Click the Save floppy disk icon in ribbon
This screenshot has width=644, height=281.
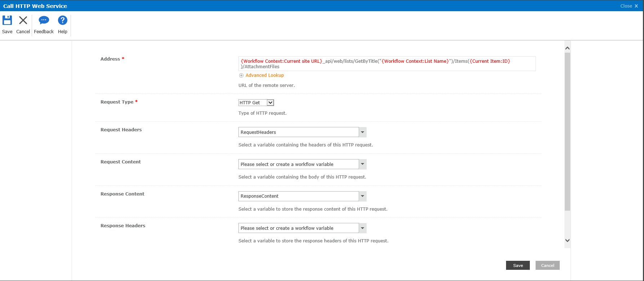pos(7,20)
